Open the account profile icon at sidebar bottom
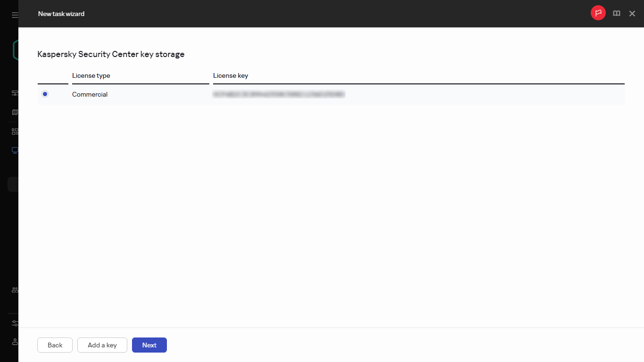The height and width of the screenshot is (362, 644). [14, 342]
